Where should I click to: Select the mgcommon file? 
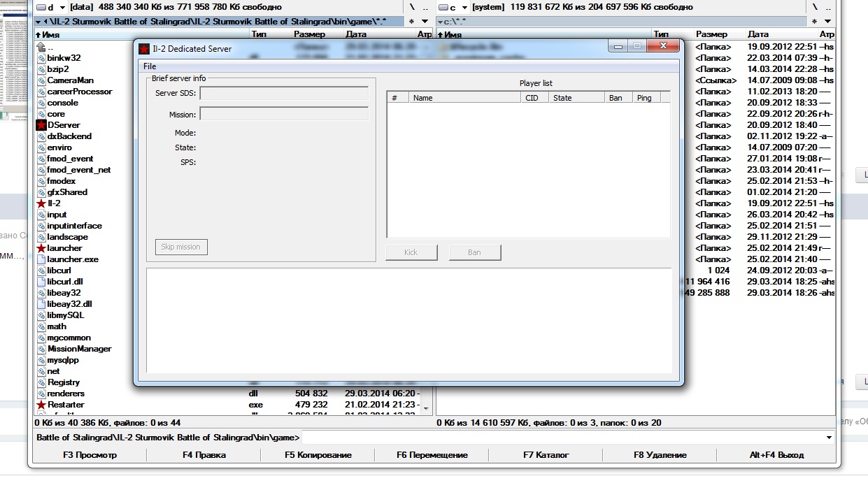tap(69, 338)
